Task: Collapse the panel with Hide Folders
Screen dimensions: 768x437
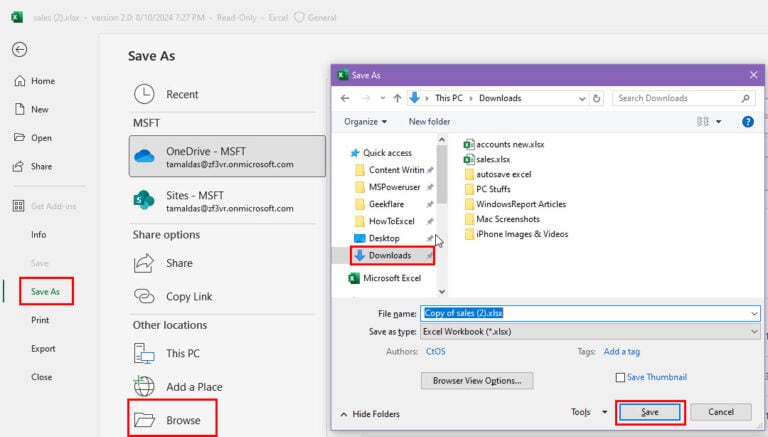Action: point(370,413)
